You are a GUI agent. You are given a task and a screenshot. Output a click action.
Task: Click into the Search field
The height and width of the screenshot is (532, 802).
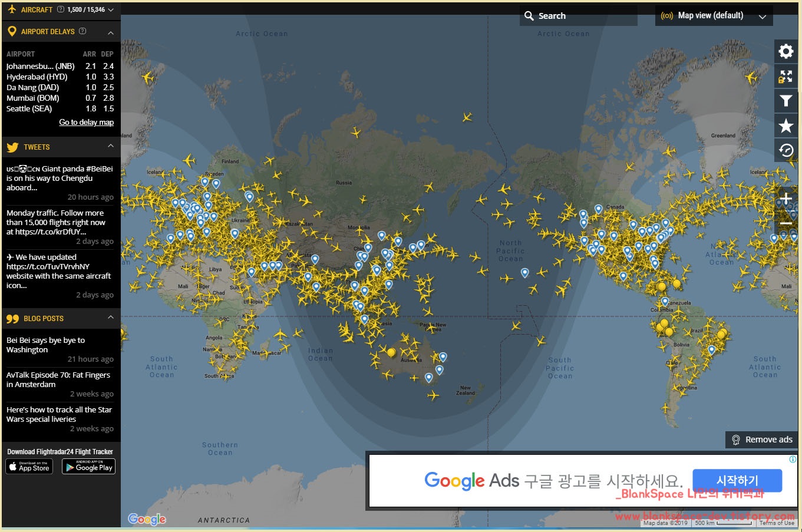tap(579, 16)
